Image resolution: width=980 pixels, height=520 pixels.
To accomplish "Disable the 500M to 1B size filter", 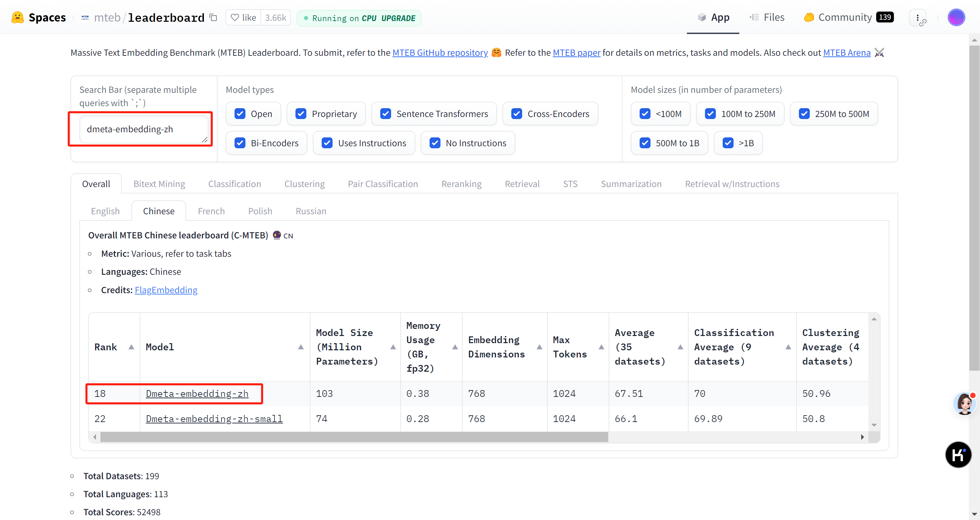I will (645, 143).
